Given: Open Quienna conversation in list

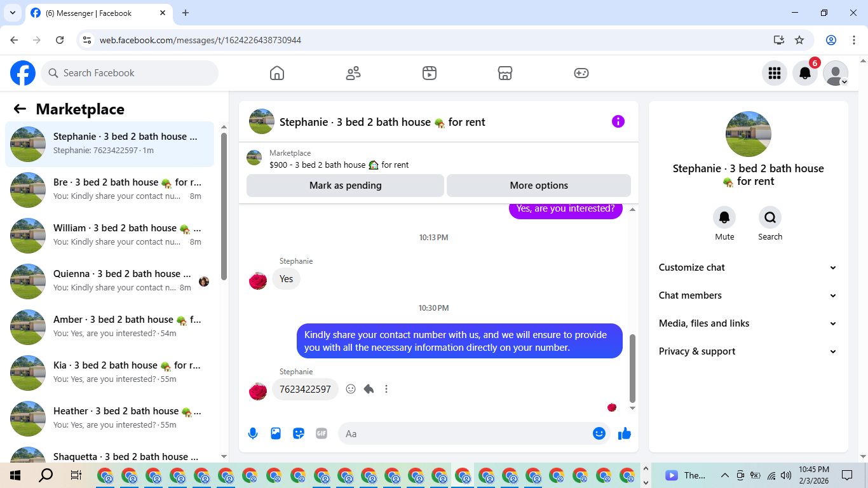Looking at the screenshot, I should (110, 281).
